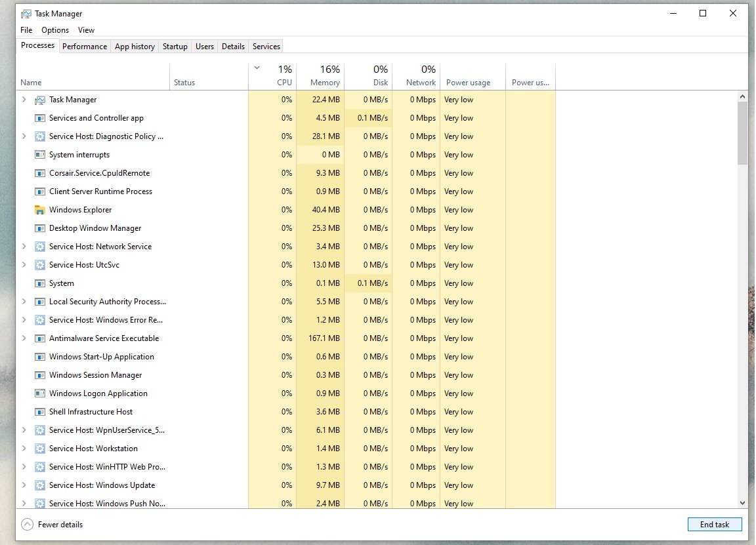756x545 pixels.
Task: Click the Service Host: Workstation gear icon
Action: click(x=40, y=448)
